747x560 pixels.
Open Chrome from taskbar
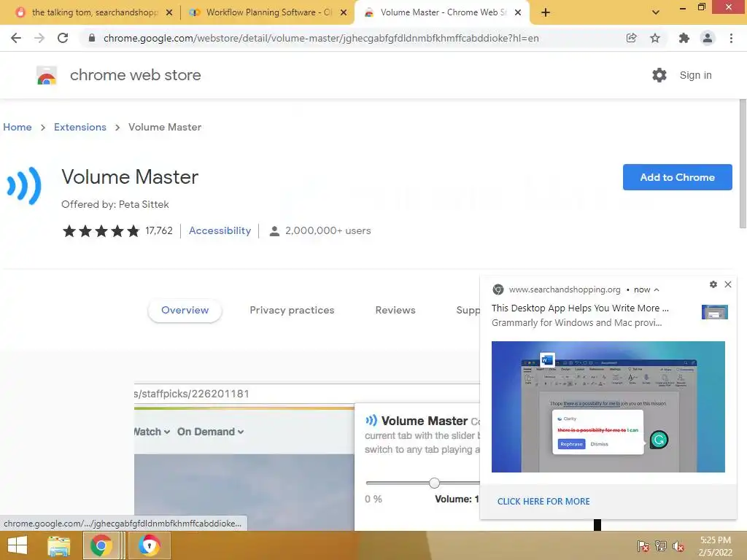coord(101,545)
